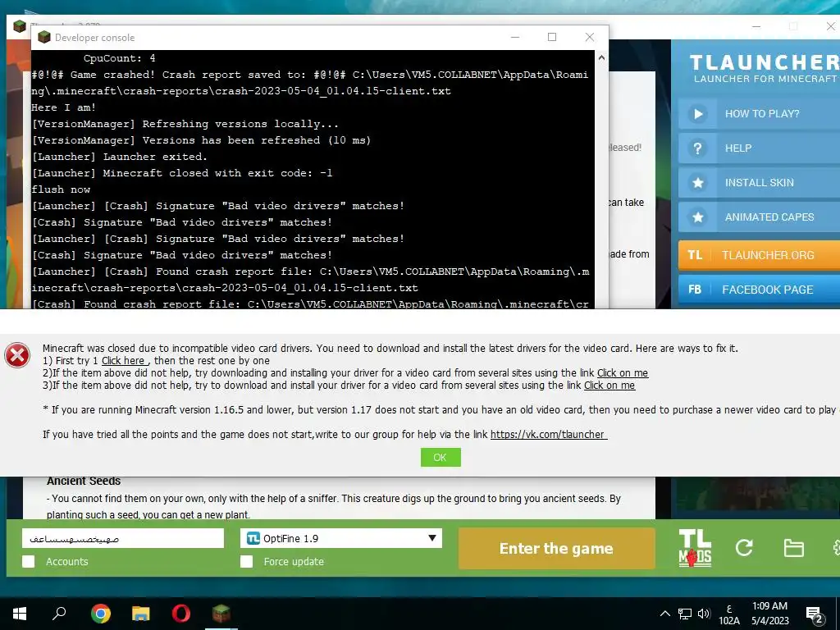Click the Developer console title block icon
This screenshot has height=630, width=840.
pos(44,37)
